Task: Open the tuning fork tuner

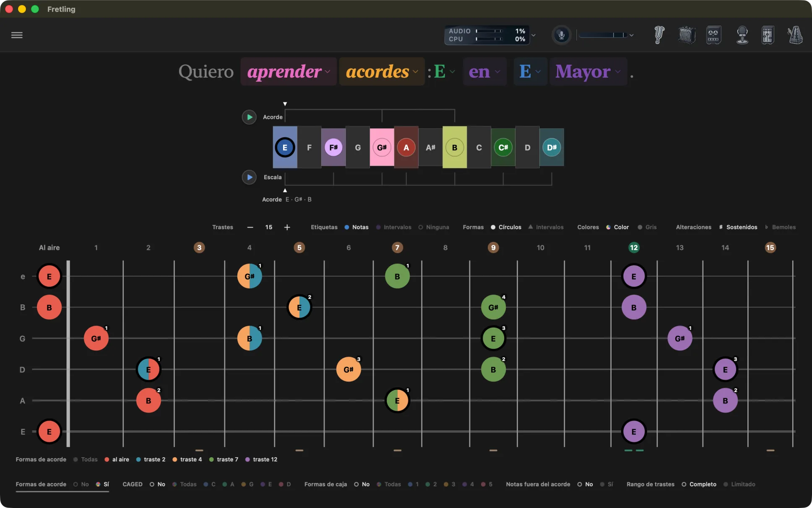Action: 659,35
